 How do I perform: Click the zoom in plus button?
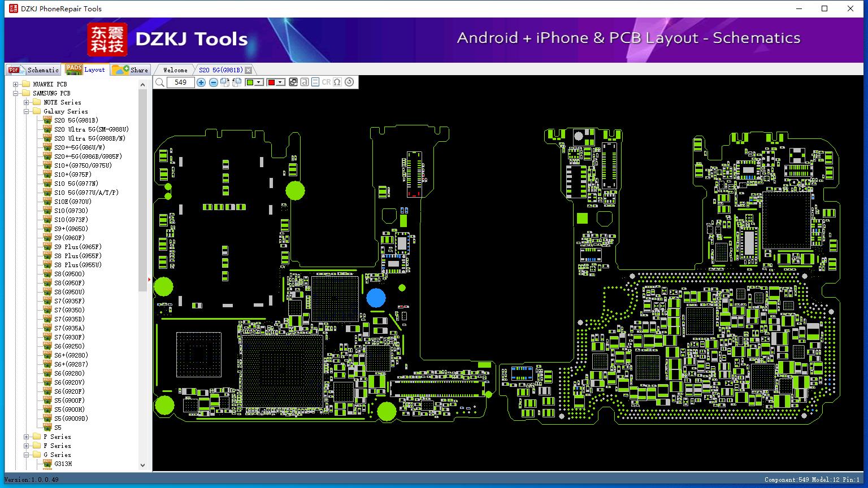tap(201, 82)
